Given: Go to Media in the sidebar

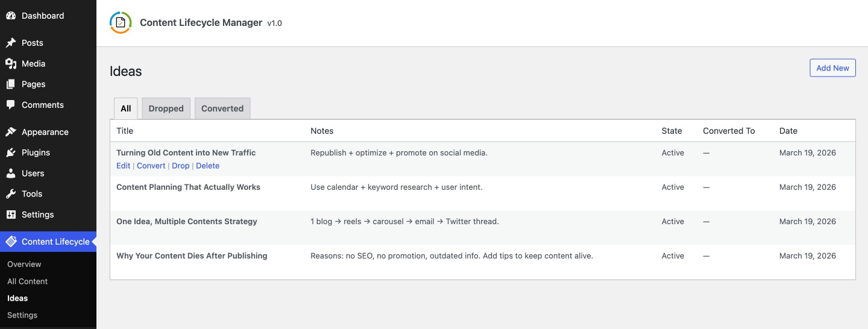Looking at the screenshot, I should point(48,63).
